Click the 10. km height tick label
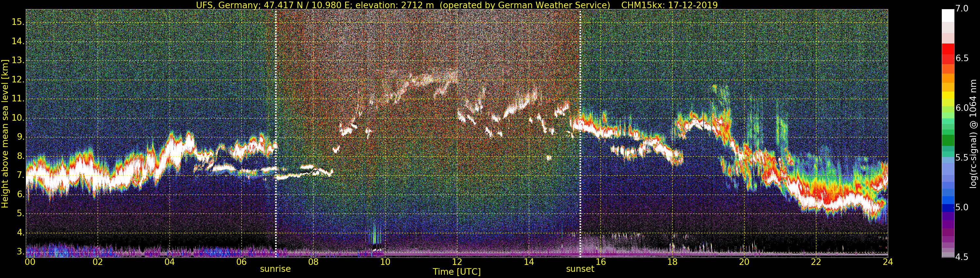The height and width of the screenshot is (278, 980). [x=18, y=118]
